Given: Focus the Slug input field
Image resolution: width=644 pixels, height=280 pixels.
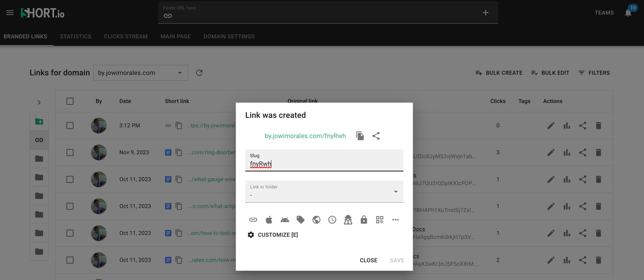Looking at the screenshot, I should pyautogui.click(x=324, y=160).
